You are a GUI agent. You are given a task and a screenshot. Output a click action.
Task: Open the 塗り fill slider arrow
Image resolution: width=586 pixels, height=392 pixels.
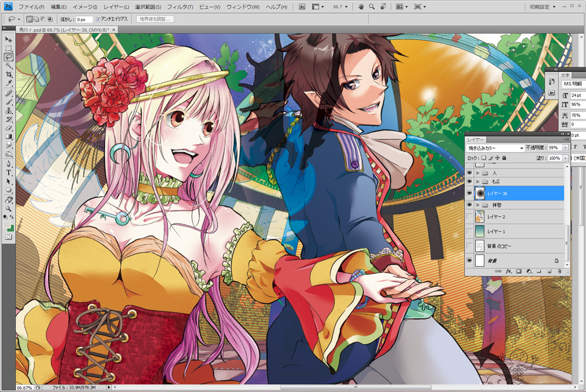(x=565, y=158)
